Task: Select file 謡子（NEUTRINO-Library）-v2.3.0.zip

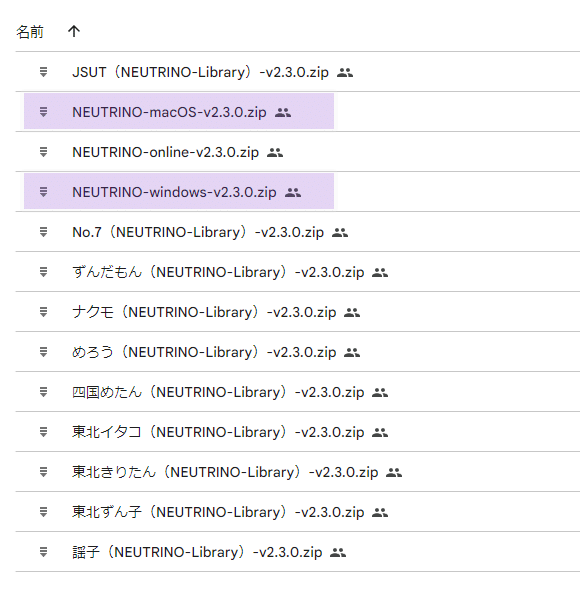Action: [197, 552]
